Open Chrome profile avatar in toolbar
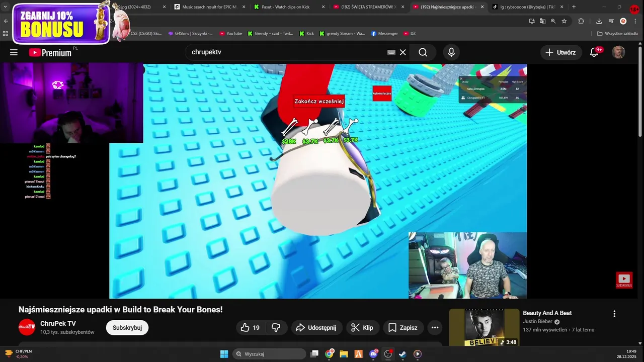This screenshot has width=644, height=362. pyautogui.click(x=623, y=21)
